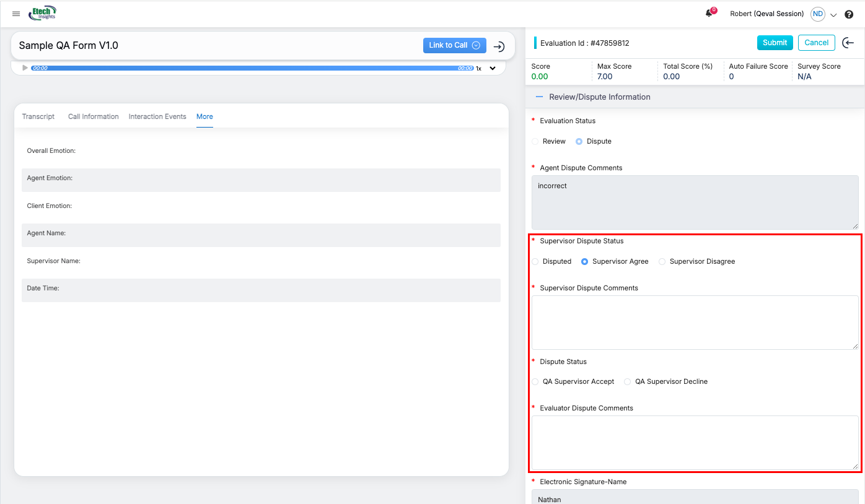Expand the user profile dropdown chevron
This screenshot has height=504, width=865.
tap(833, 15)
